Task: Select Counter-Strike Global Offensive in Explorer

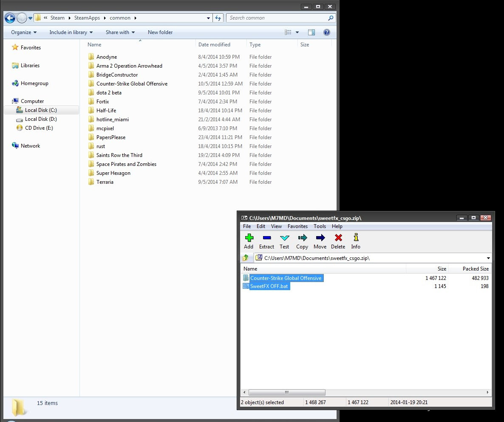Action: click(132, 84)
